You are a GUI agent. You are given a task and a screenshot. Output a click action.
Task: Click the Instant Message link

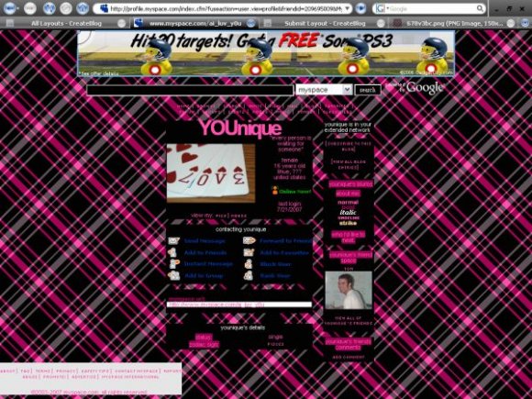pyautogui.click(x=208, y=264)
